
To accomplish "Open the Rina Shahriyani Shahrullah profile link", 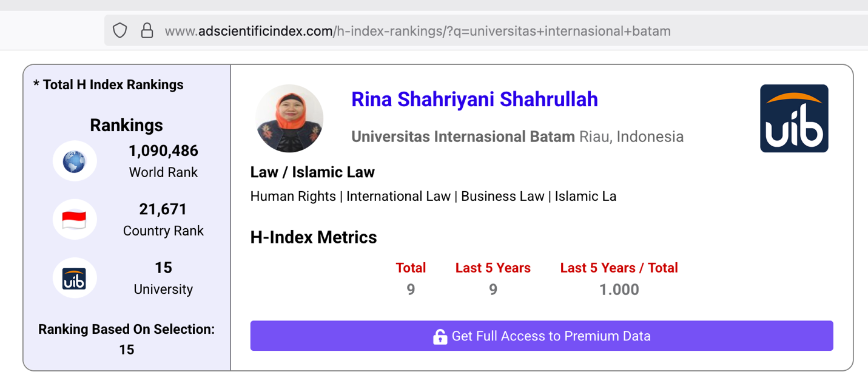I will [x=474, y=99].
